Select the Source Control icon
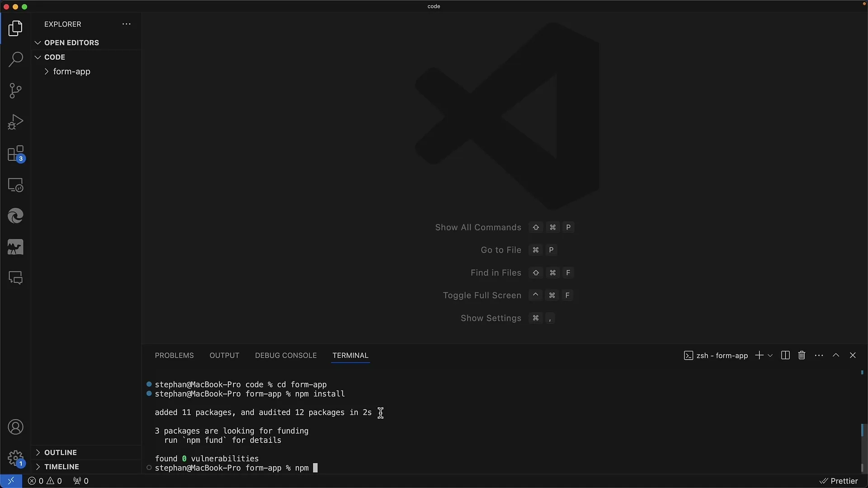 (x=16, y=90)
